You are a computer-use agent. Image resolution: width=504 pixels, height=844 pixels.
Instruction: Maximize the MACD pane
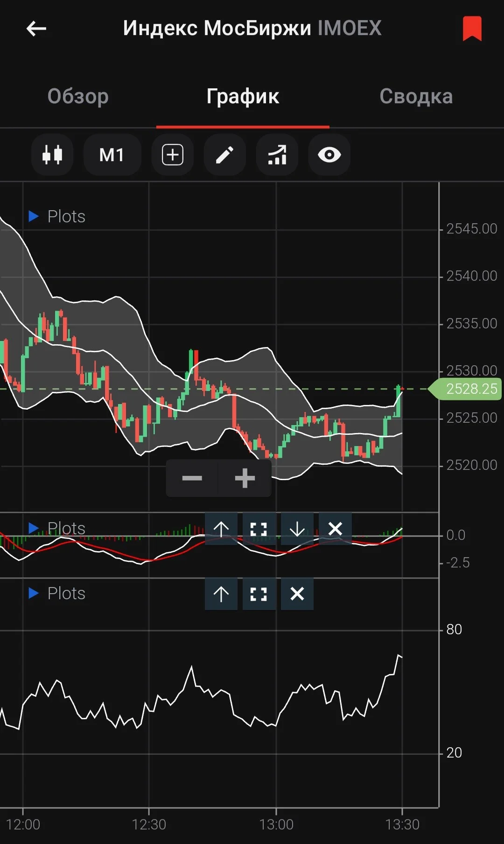click(259, 529)
